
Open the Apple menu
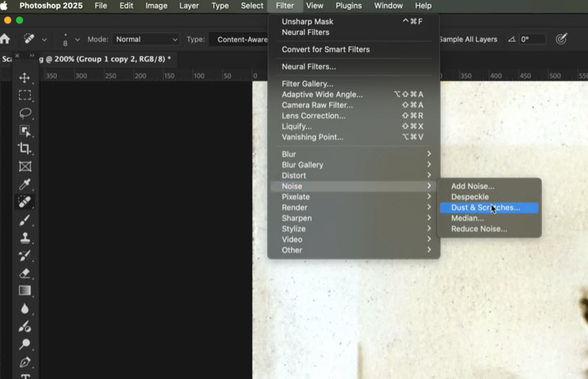(4, 6)
